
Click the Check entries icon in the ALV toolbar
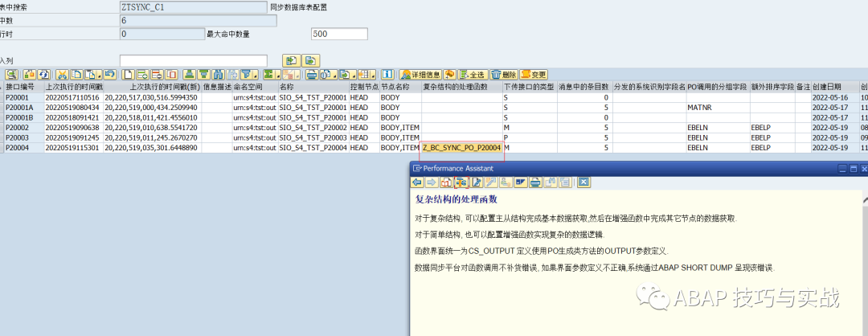pyautogui.click(x=30, y=74)
